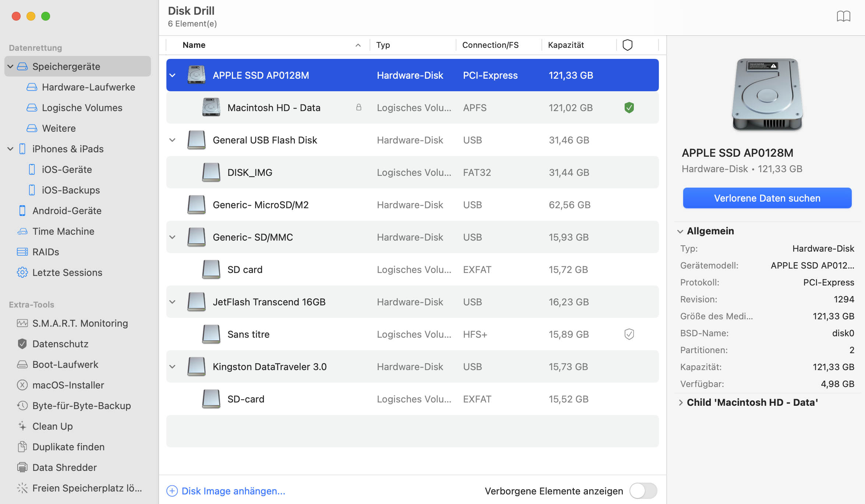Click the shield protection icon for APPLE SSD

click(x=628, y=75)
